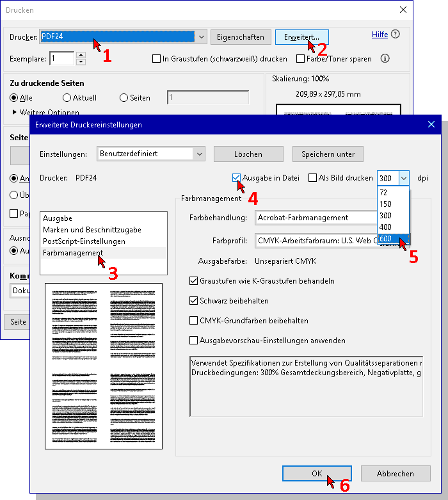Select PostScript-Einstellungen in the list
The height and width of the screenshot is (500, 448).
(83, 241)
